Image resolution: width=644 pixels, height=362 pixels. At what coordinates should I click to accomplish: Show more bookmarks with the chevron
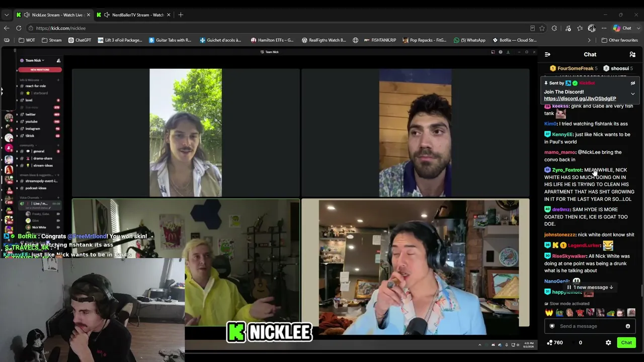point(589,40)
